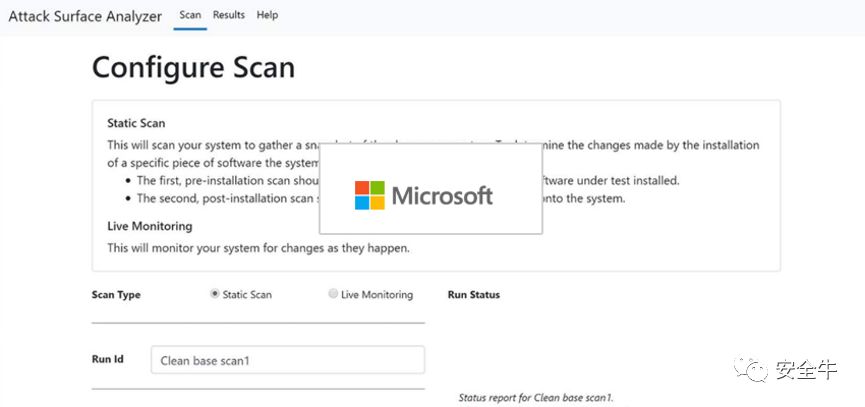
Task: Click the Attack Surface Analyzer title
Action: click(85, 16)
